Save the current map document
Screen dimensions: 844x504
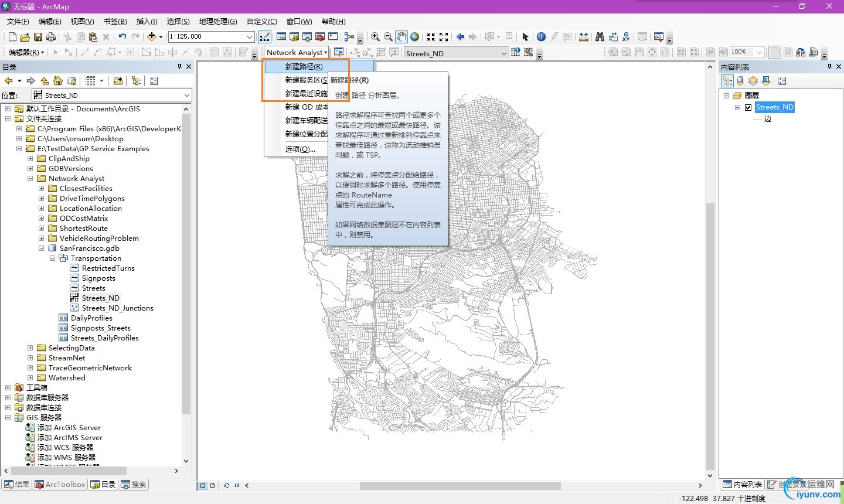[38, 37]
